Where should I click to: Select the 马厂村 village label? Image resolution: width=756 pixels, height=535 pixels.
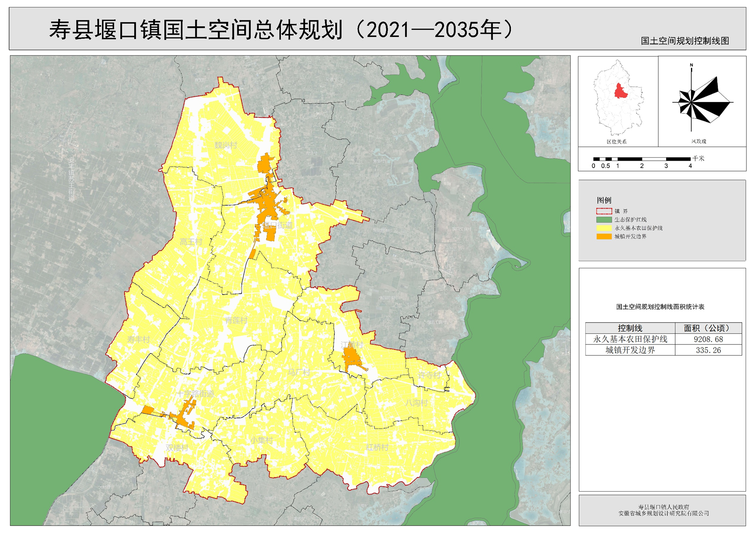pos(299,372)
